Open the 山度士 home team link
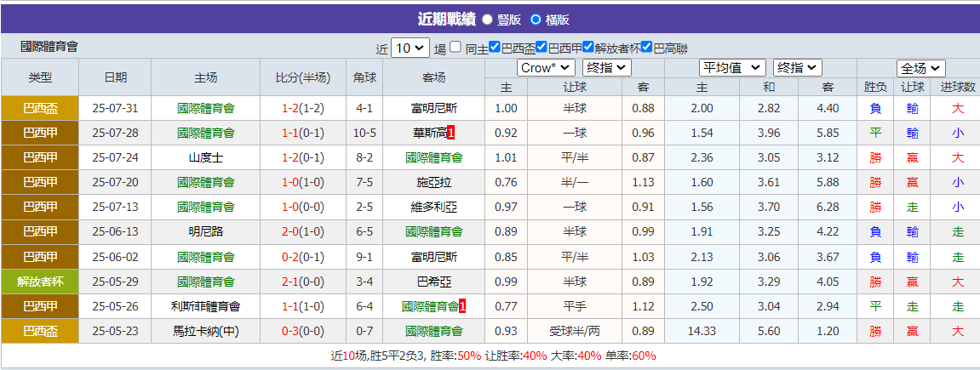This screenshot has width=980, height=370. click(x=206, y=157)
